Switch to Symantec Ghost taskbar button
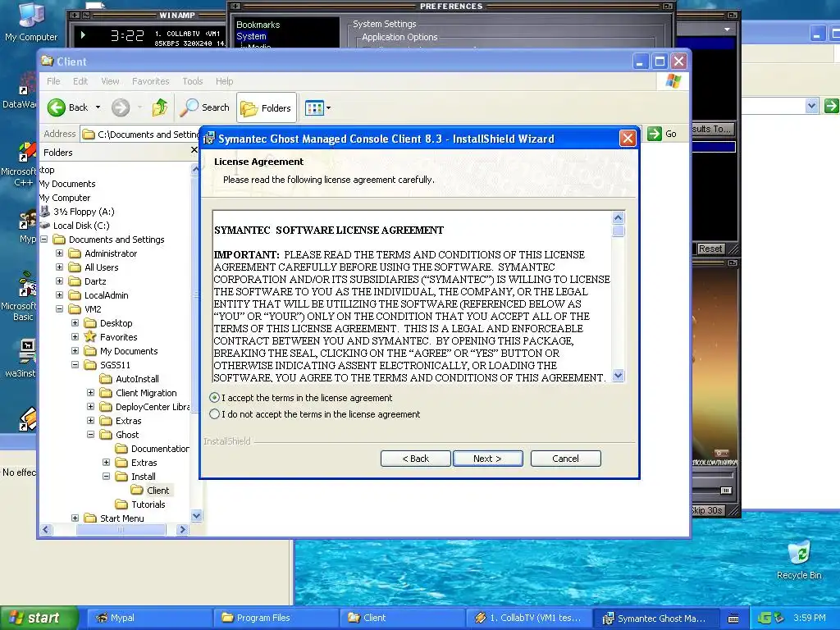This screenshot has height=630, width=840. point(655,618)
